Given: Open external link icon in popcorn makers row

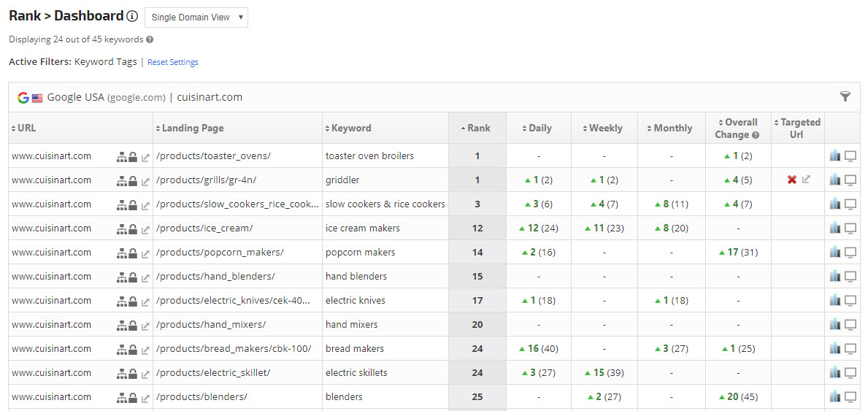Looking at the screenshot, I should [x=145, y=254].
